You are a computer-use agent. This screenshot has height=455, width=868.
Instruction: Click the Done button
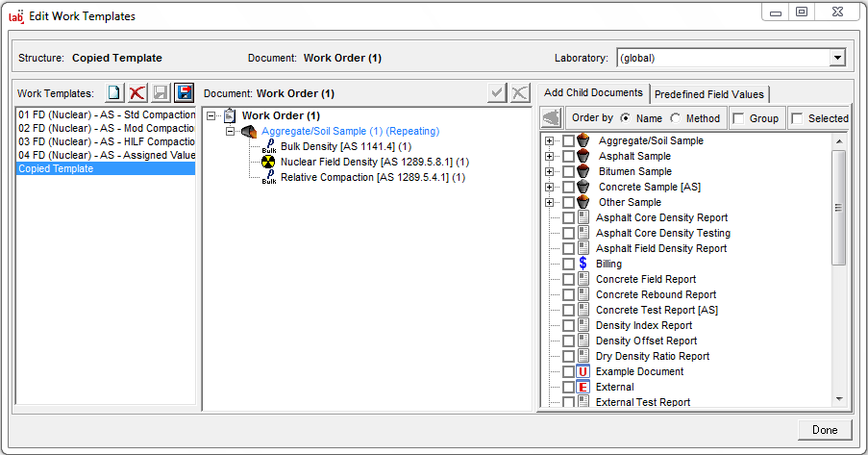click(824, 430)
